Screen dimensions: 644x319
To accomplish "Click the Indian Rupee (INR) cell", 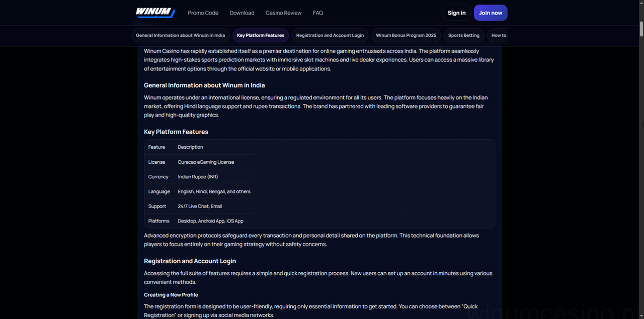I will pyautogui.click(x=214, y=177).
